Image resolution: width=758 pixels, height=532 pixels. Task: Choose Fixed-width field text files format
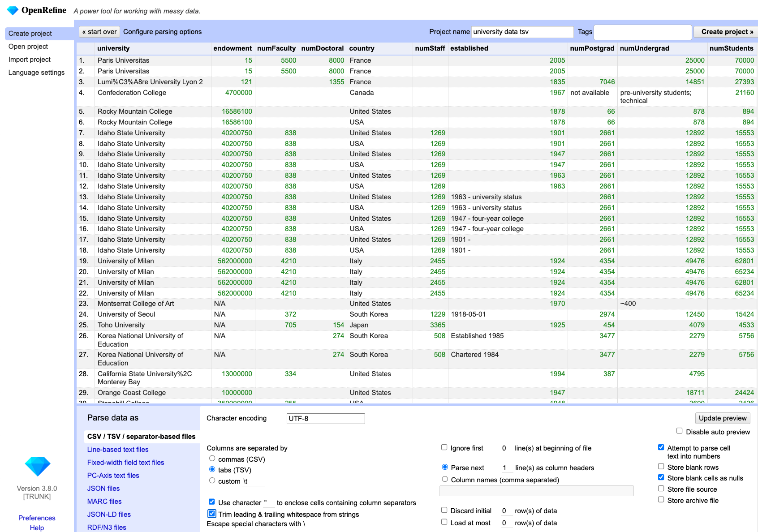pyautogui.click(x=125, y=463)
